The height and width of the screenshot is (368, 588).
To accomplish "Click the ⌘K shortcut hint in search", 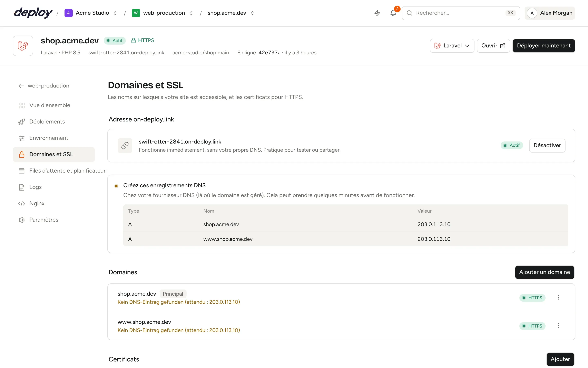I will pos(510,13).
